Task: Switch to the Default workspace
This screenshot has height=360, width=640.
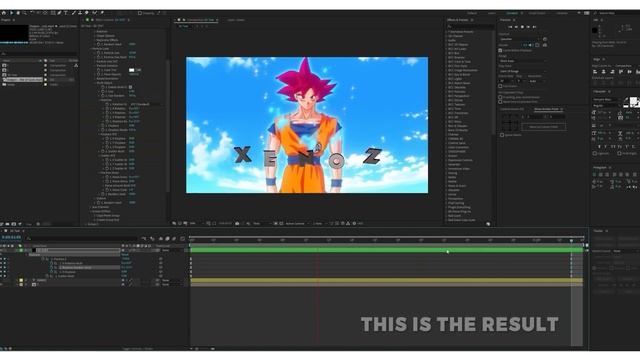Action: pyautogui.click(x=472, y=13)
